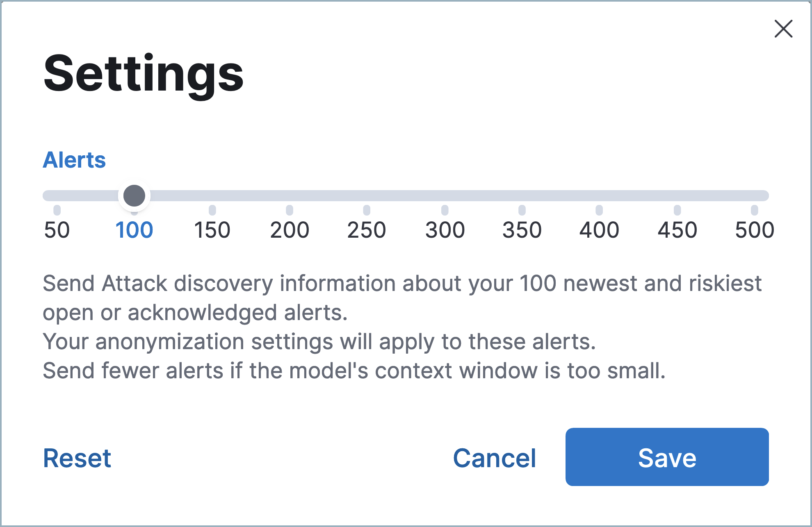This screenshot has height=527, width=812.
Task: Set the alerts slider to 400
Action: [600, 195]
